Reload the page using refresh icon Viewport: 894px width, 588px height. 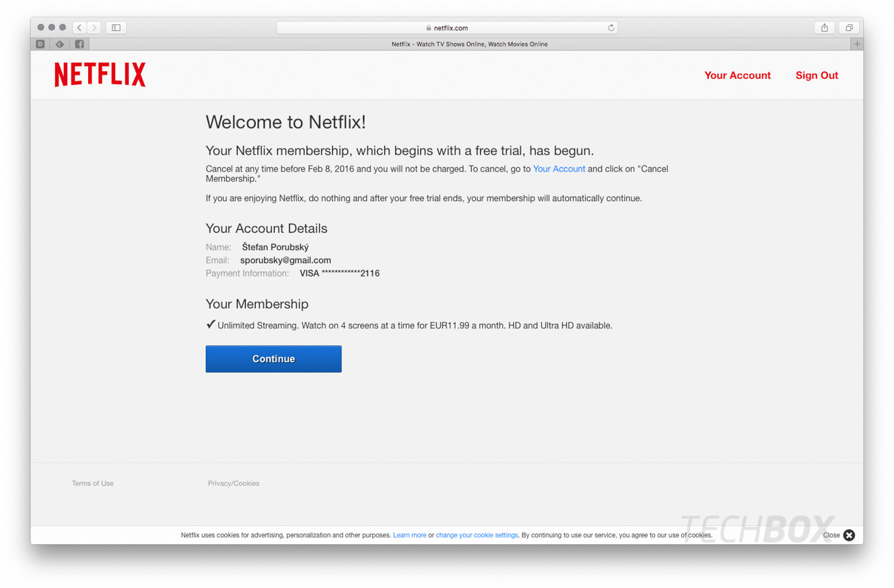click(x=611, y=28)
